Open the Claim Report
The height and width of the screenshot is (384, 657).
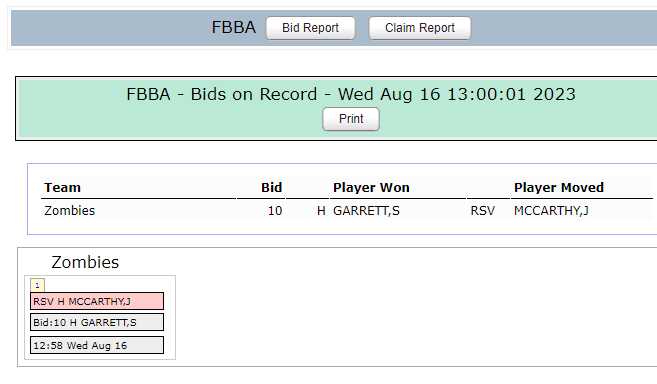(x=420, y=28)
